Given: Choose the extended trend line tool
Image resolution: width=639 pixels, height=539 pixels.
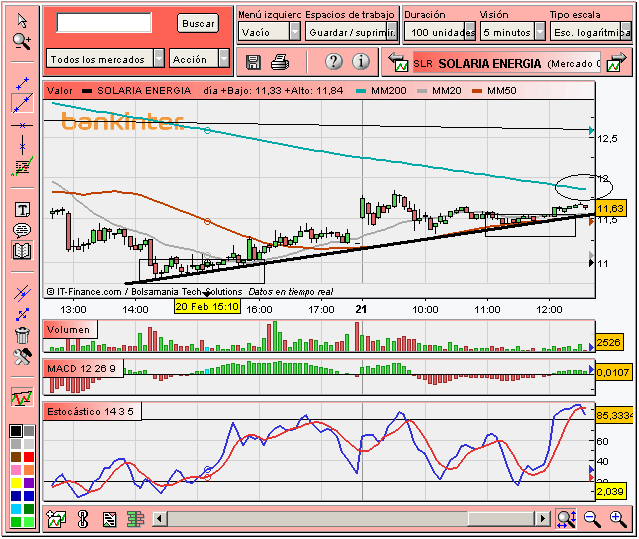Looking at the screenshot, I should point(22,103).
